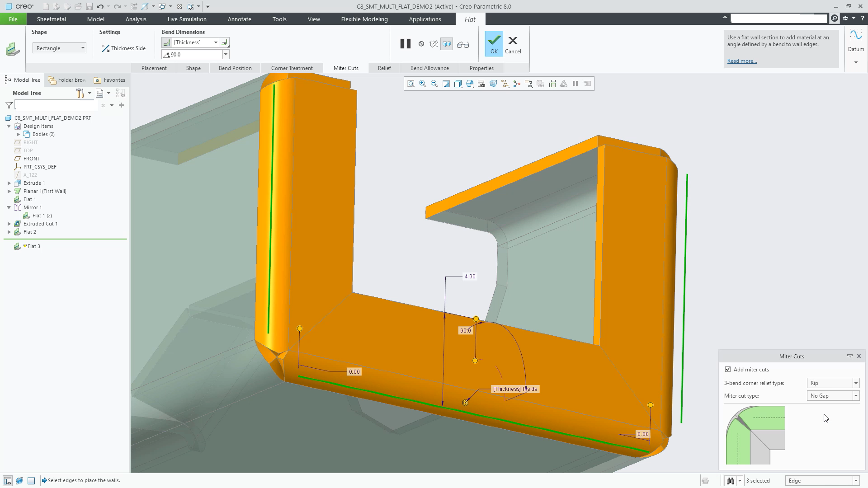
Task: Click the Repaint icon
Action: (x=446, y=84)
